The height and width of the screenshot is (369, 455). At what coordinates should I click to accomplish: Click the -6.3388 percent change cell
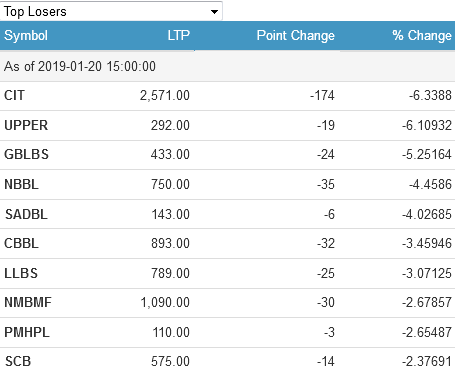point(430,96)
